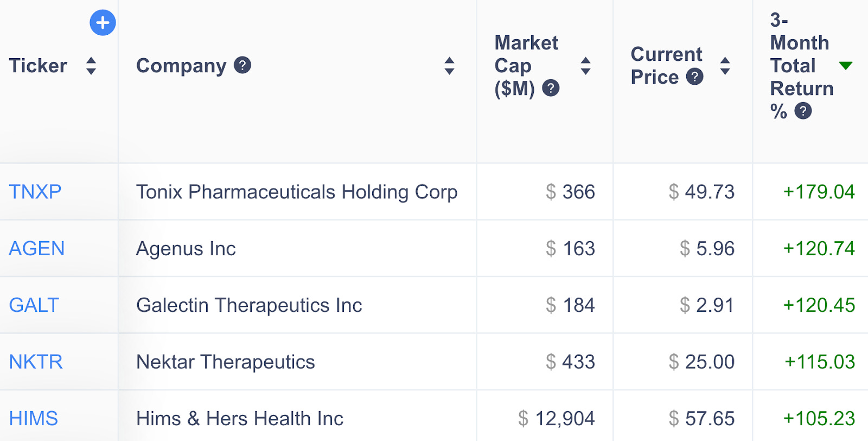Viewport: 868px width, 441px height.
Task: Open the TNXP ticker link
Action: point(35,192)
